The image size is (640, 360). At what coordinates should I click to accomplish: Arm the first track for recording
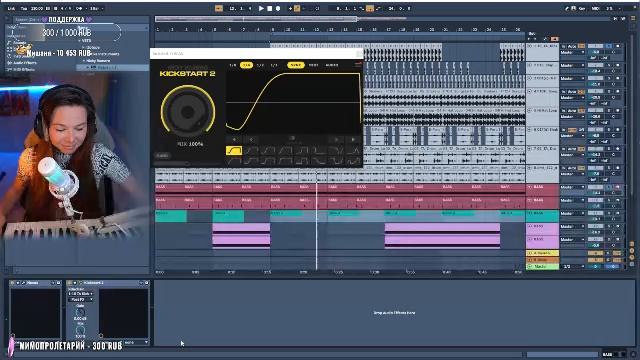pos(618,46)
